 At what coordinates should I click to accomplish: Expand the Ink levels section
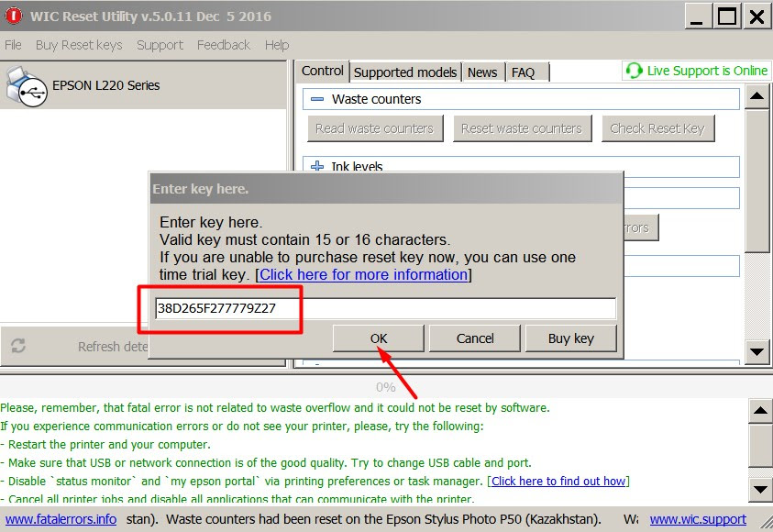pyautogui.click(x=317, y=166)
